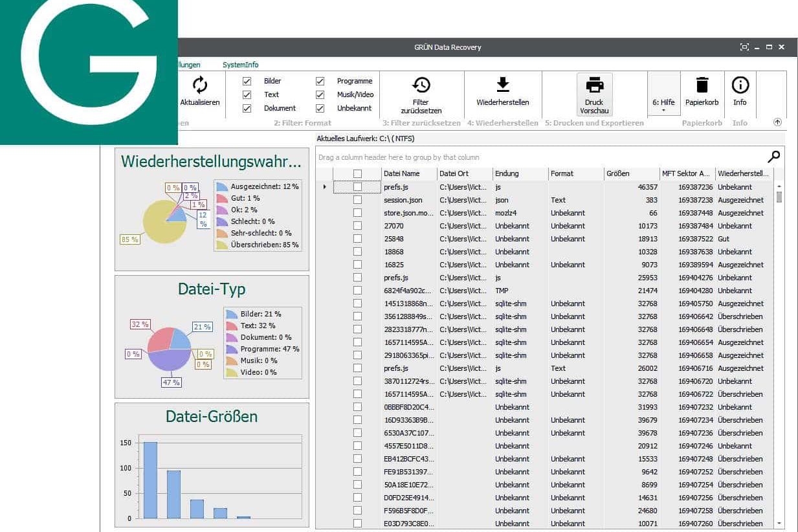Sort by the Wiederherstell... column header
This screenshot has height=532, width=798.
coord(743,173)
